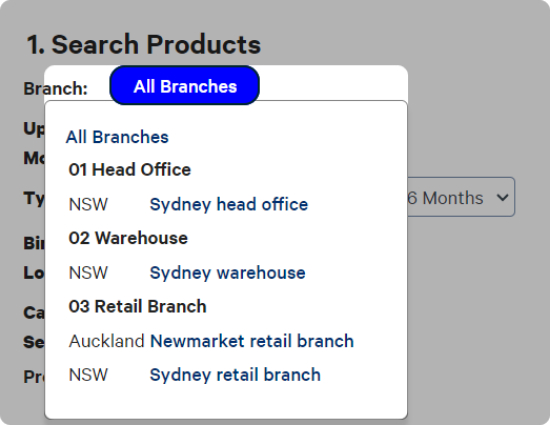Screen dimensions: 550x425
Task: Click NSW label next to Sydney warehouse
Action: tap(88, 273)
